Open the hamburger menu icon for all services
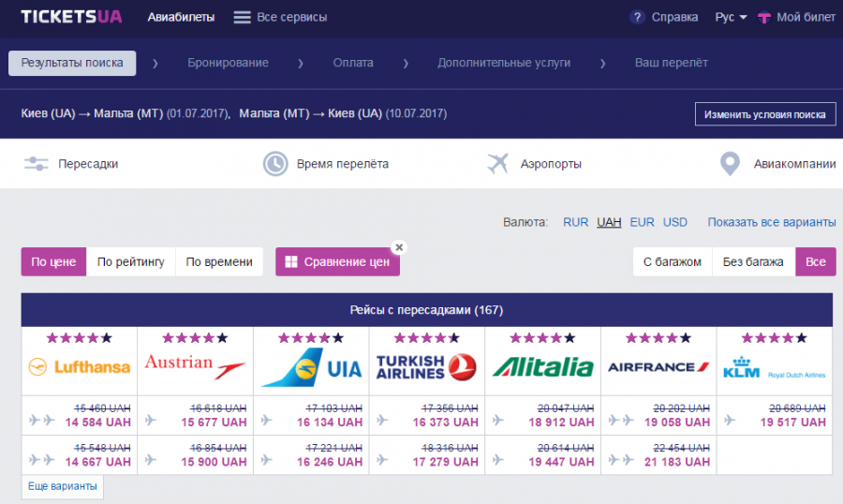Image resolution: width=843 pixels, height=504 pixels. 242,17
